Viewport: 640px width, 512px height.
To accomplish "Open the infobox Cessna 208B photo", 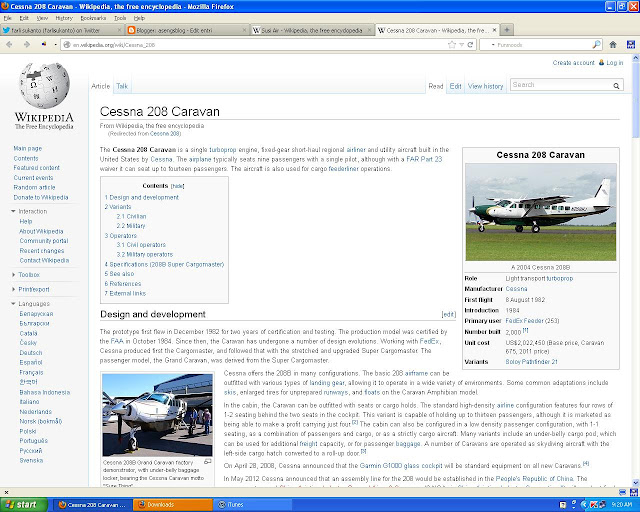I will (x=541, y=212).
